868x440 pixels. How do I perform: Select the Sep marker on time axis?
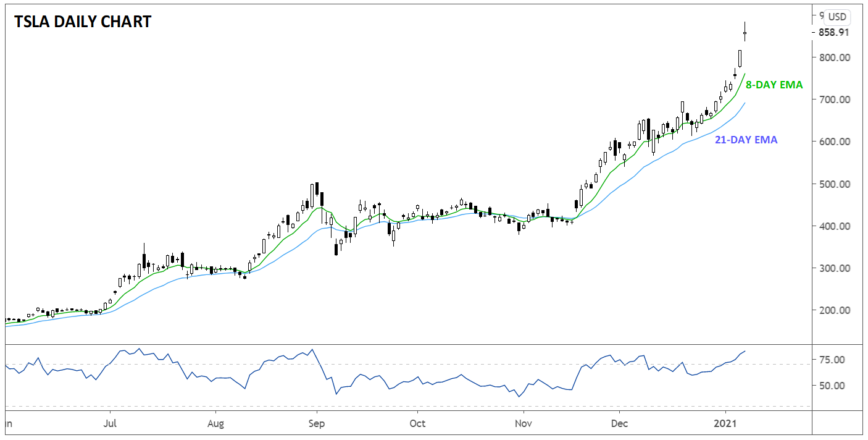[x=316, y=424]
